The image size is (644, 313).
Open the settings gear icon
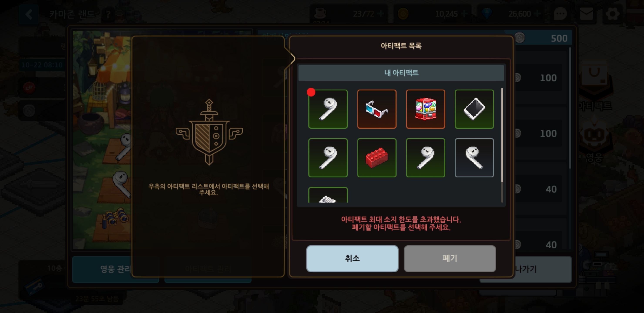612,14
